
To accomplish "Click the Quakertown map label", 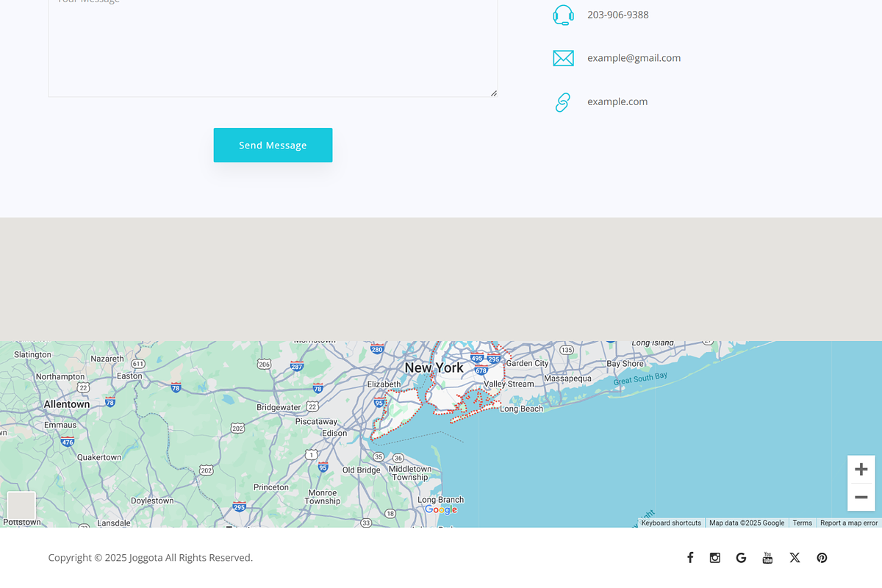I will 99,457.
